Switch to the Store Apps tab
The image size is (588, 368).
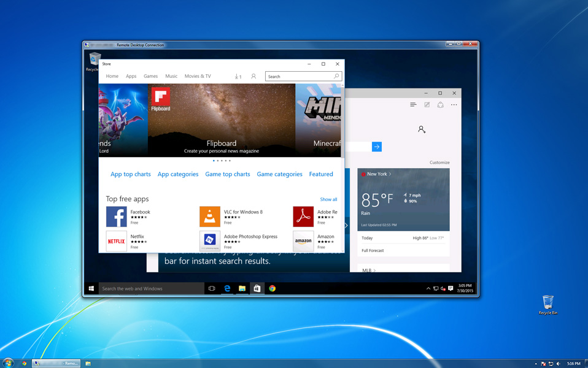(x=131, y=76)
